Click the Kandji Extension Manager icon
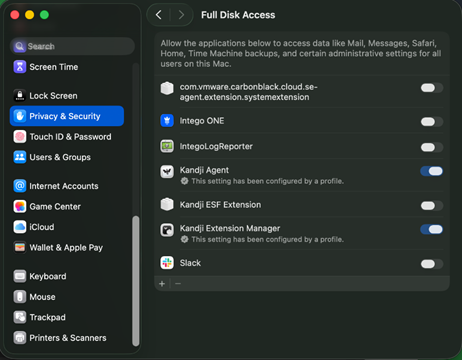Screen dimensions: 462x360 [x=167, y=230]
